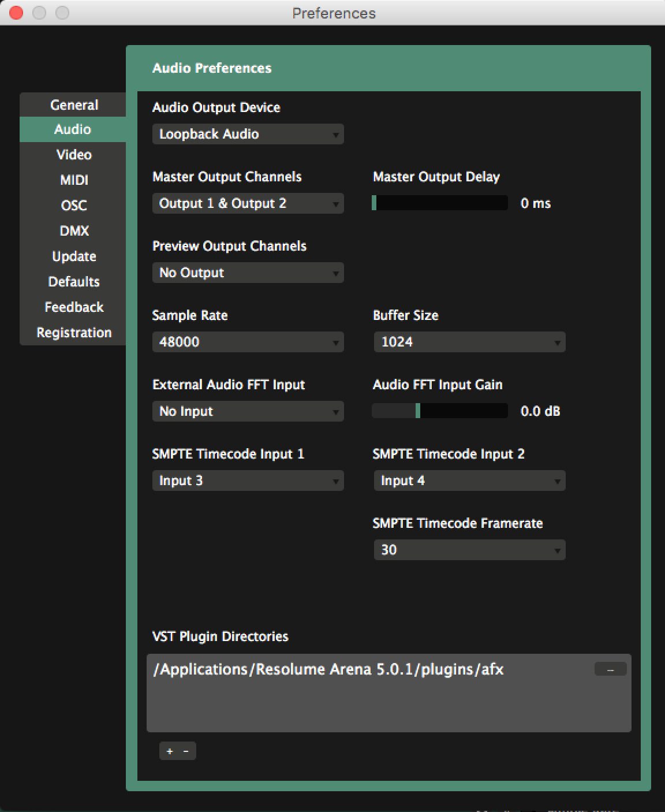Go to the MIDI preferences tab
Screen dimensions: 665x812
point(74,180)
